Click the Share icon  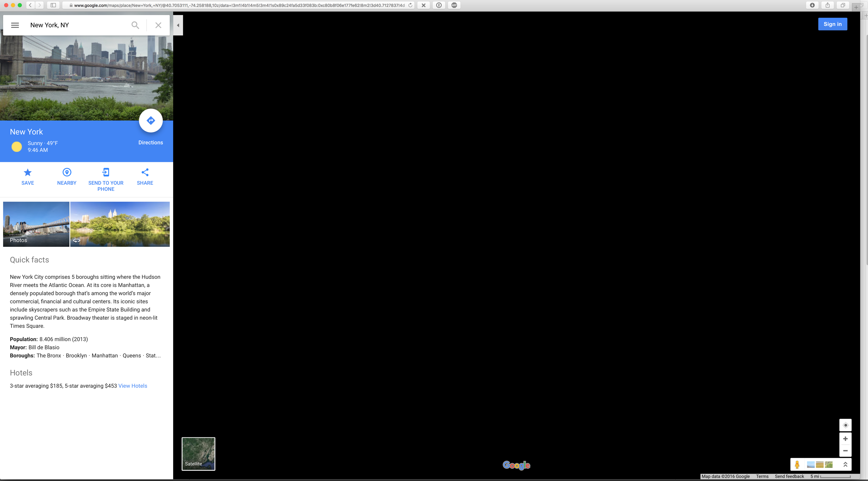click(145, 173)
